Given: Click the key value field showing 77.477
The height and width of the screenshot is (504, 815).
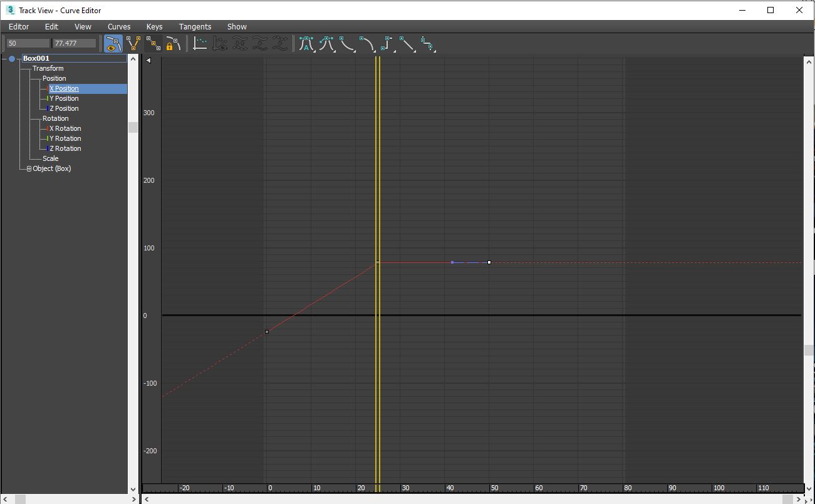Looking at the screenshot, I should (x=74, y=43).
